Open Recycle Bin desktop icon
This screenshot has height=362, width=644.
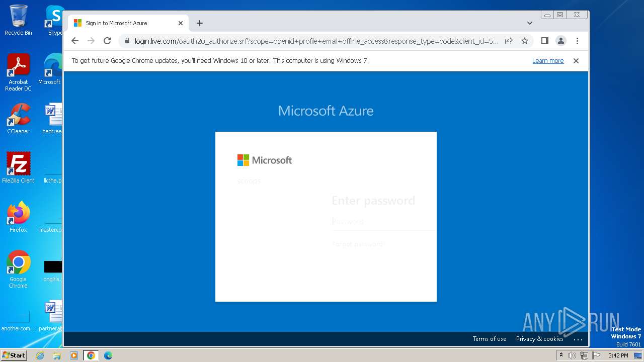18,20
